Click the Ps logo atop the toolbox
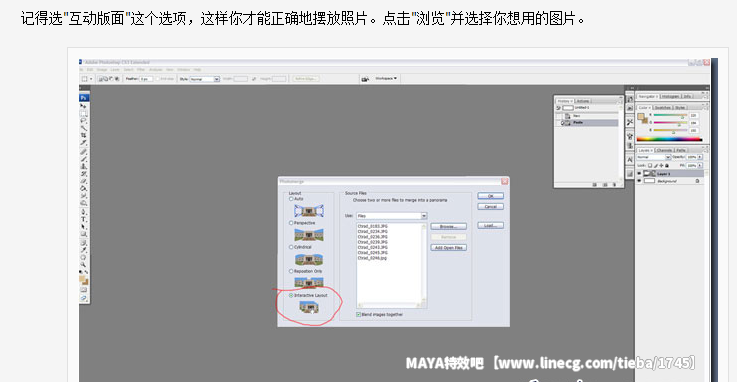The height and width of the screenshot is (382, 737). coord(84,97)
